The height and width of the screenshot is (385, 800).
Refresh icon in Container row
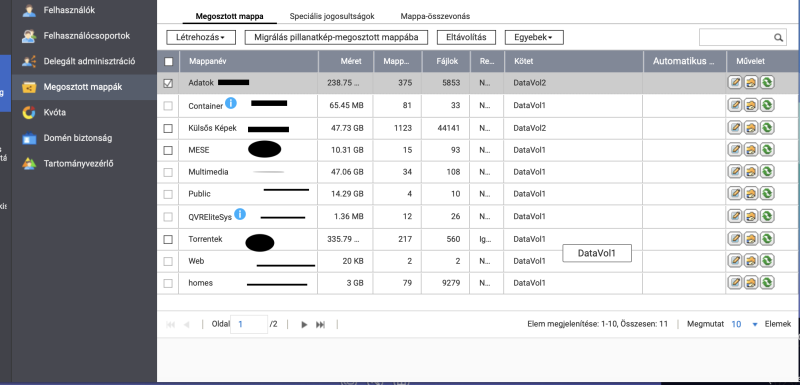pyautogui.click(x=767, y=105)
